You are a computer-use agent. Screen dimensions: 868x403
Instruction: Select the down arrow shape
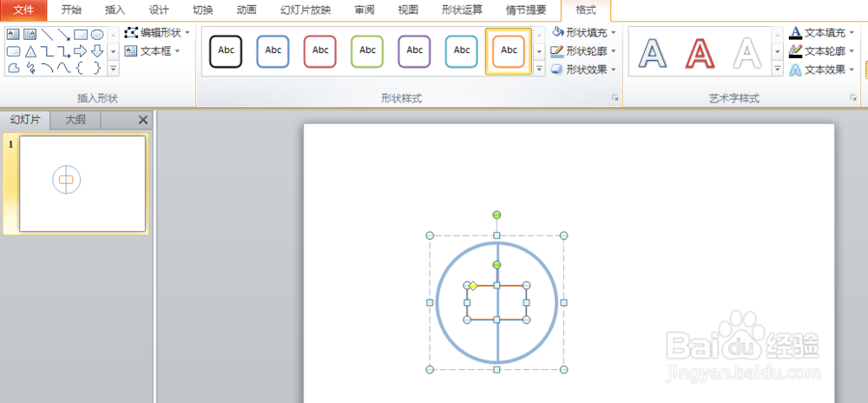[97, 51]
